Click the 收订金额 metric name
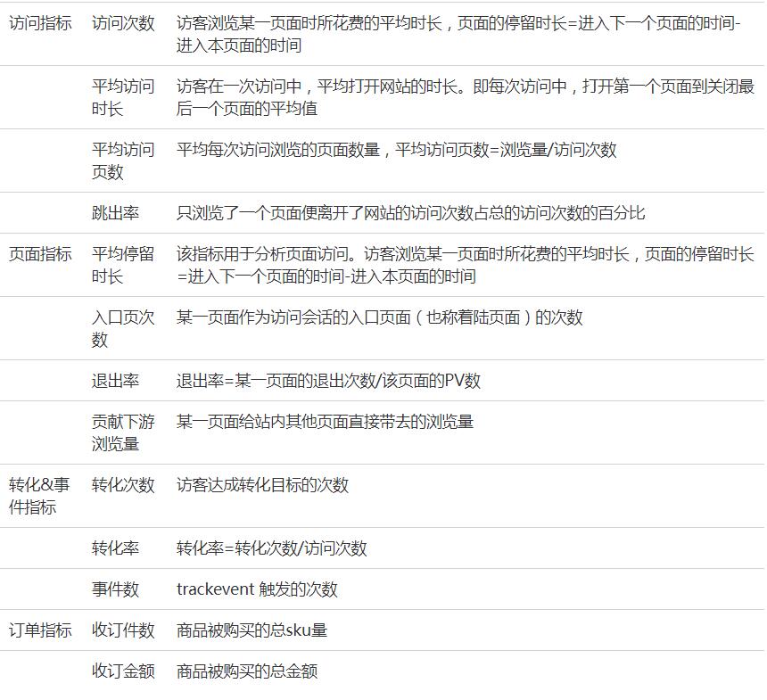767x700 pixels. click(123, 671)
